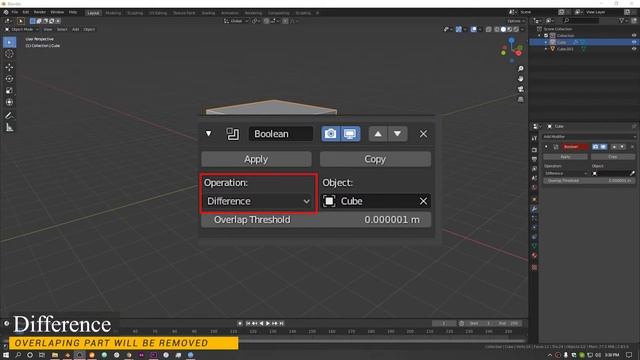
Task: Toggle X-ray mode in viewport header
Action: (489, 29)
